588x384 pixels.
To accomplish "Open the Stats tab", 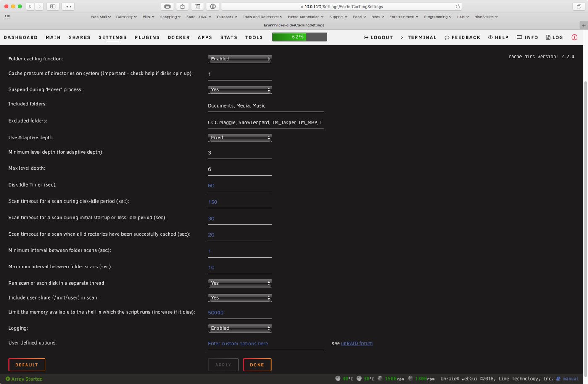I will point(229,37).
